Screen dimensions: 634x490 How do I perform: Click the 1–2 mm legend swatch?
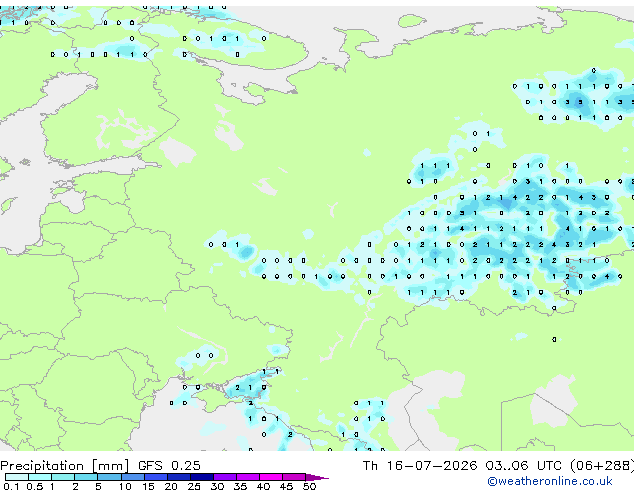point(63,477)
